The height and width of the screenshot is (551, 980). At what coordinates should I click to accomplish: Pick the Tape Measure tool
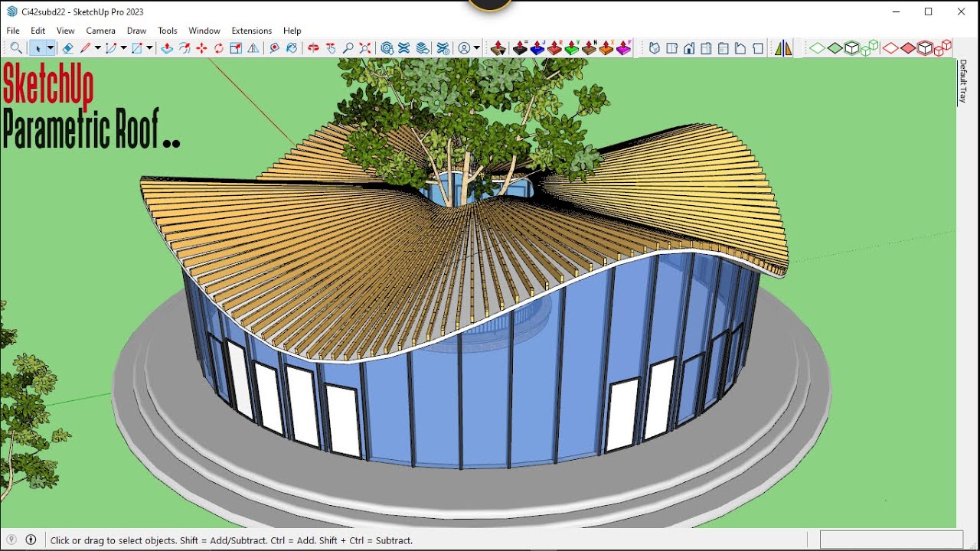pos(274,48)
